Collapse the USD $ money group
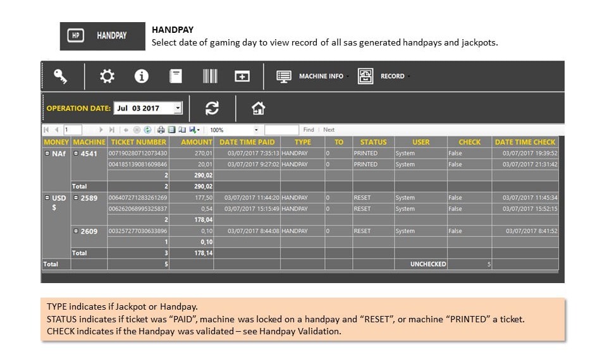607x364 pixels. 47,198
